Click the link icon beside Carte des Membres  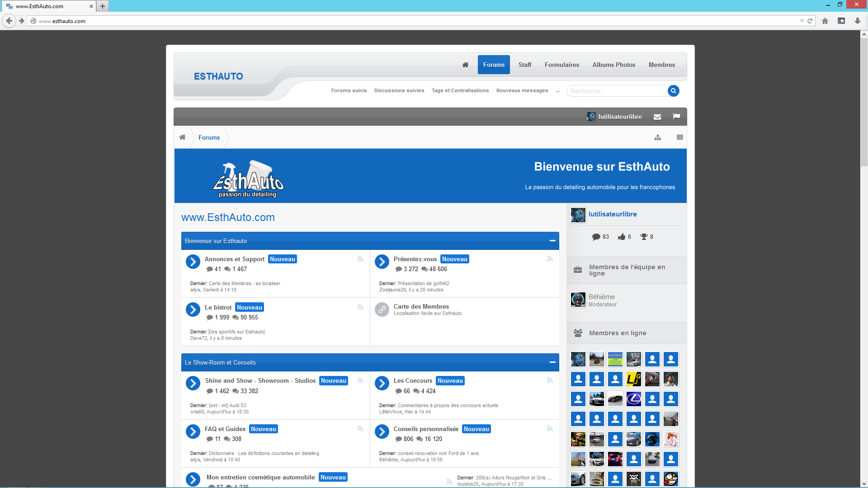(382, 310)
